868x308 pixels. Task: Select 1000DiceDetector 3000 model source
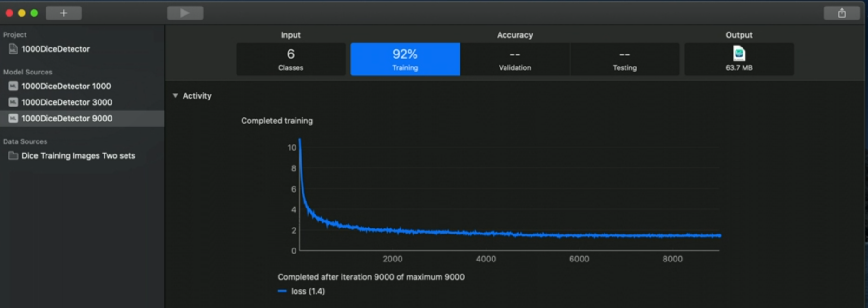tap(66, 102)
